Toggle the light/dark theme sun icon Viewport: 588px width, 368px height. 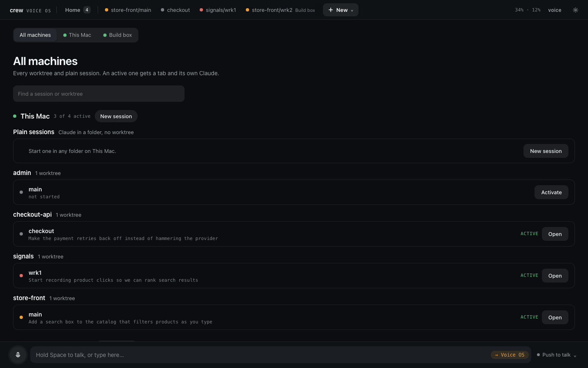[575, 10]
